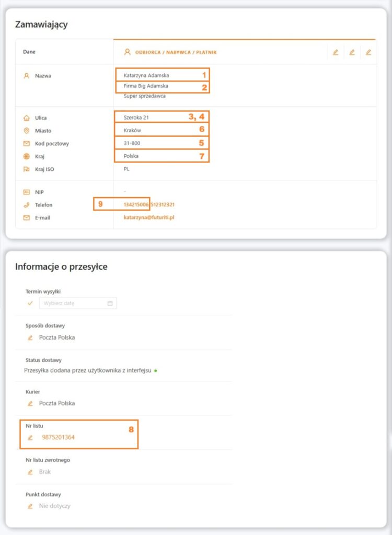Click the Katarzyna Adamska name value
This screenshot has width=392, height=535.
(x=146, y=75)
